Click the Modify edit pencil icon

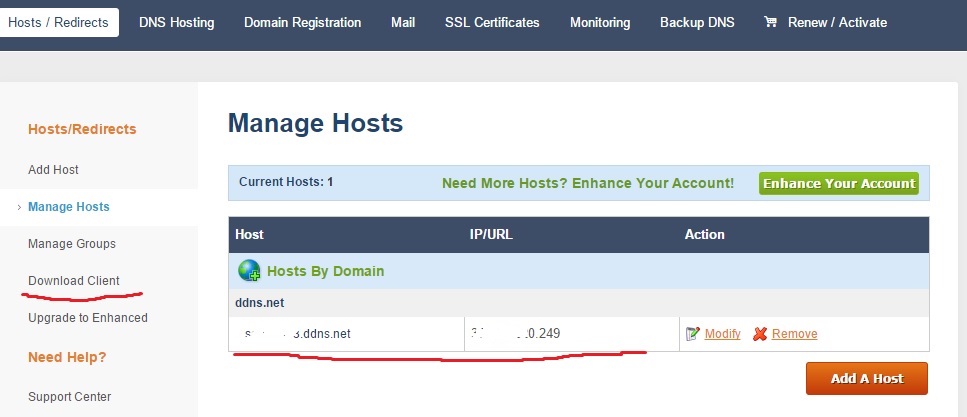(x=693, y=334)
